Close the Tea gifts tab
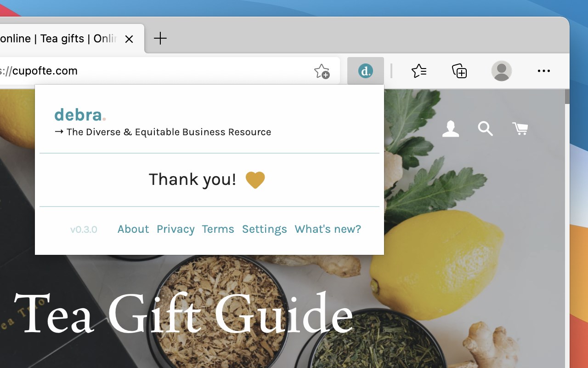Image resolution: width=588 pixels, height=368 pixels. (x=129, y=39)
